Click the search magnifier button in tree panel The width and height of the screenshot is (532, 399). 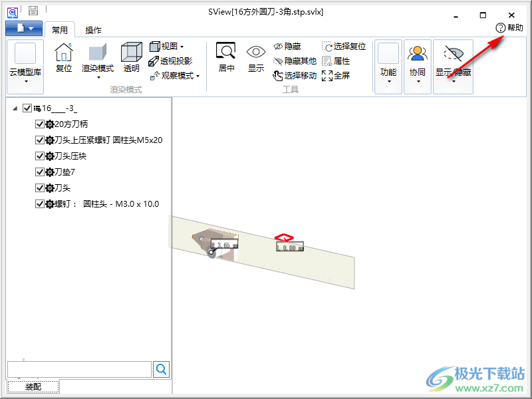click(161, 369)
